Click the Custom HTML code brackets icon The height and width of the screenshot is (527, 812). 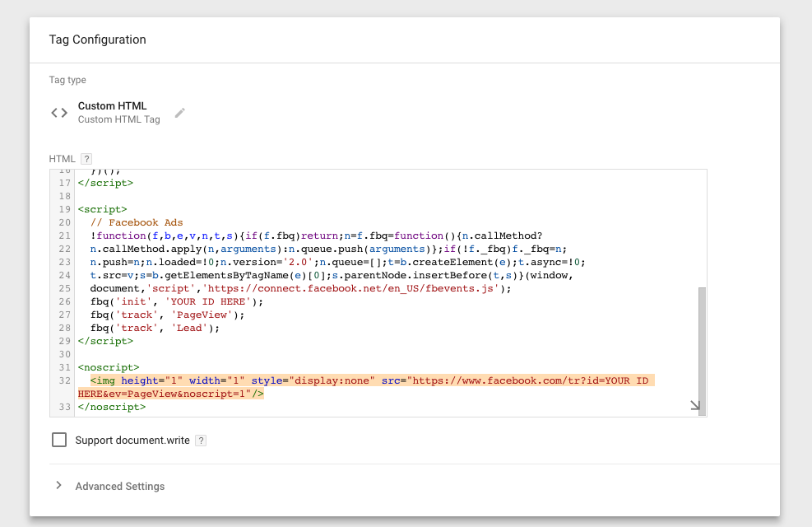(59, 113)
